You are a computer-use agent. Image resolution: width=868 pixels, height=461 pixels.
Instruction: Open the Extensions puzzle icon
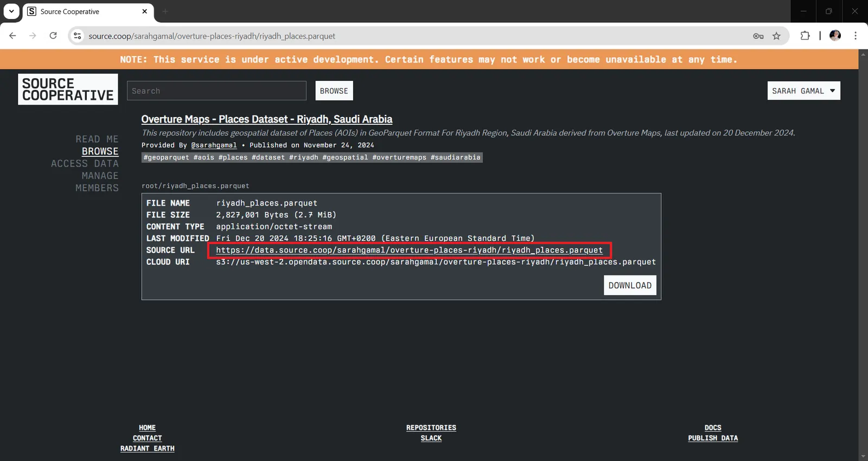click(x=805, y=36)
